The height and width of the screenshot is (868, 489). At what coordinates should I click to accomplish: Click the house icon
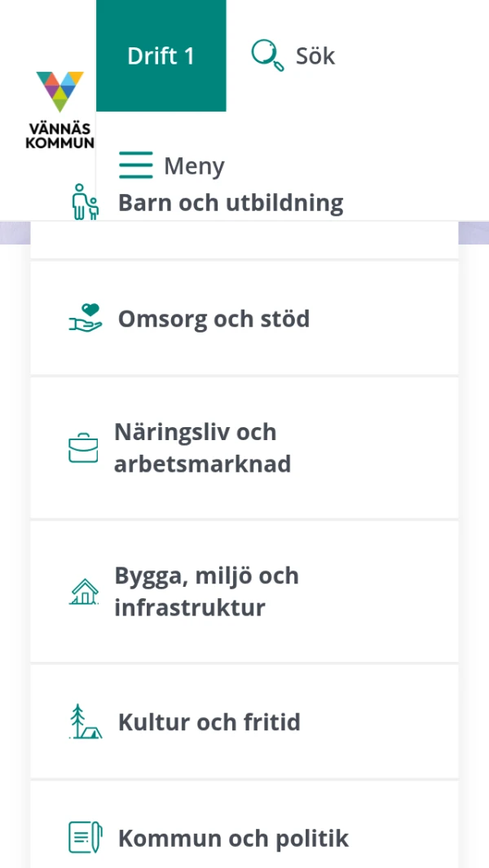tap(84, 592)
